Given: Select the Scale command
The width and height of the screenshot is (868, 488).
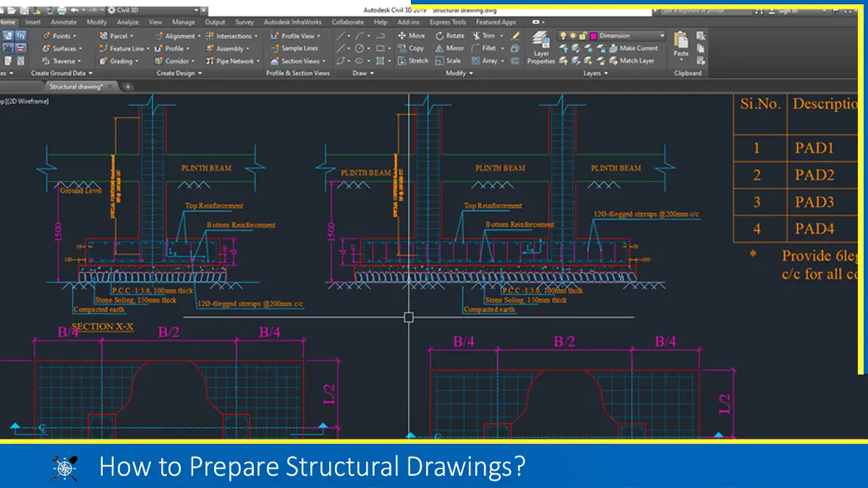Looking at the screenshot, I should click(x=448, y=61).
